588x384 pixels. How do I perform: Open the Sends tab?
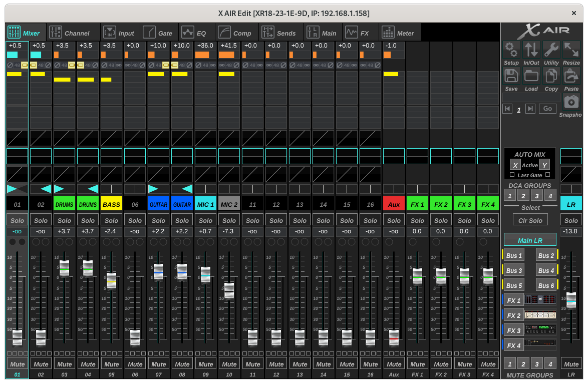tap(280, 33)
